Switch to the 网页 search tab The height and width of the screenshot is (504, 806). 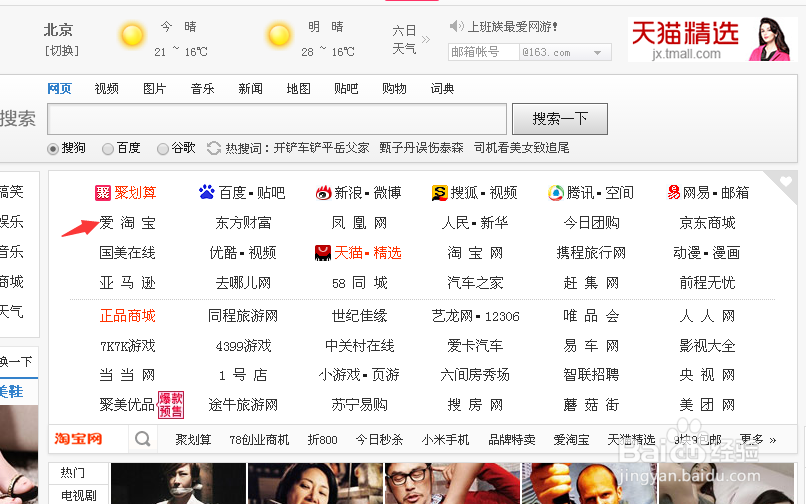(59, 88)
